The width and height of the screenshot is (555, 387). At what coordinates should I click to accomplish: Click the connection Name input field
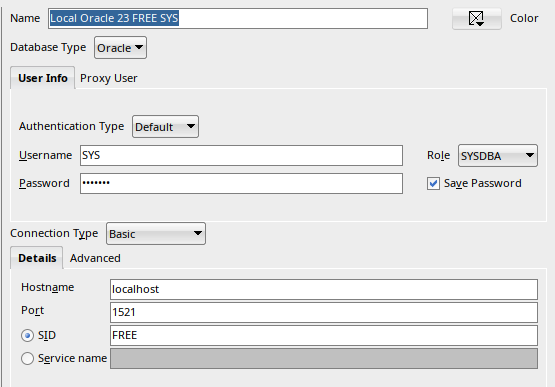(238, 18)
